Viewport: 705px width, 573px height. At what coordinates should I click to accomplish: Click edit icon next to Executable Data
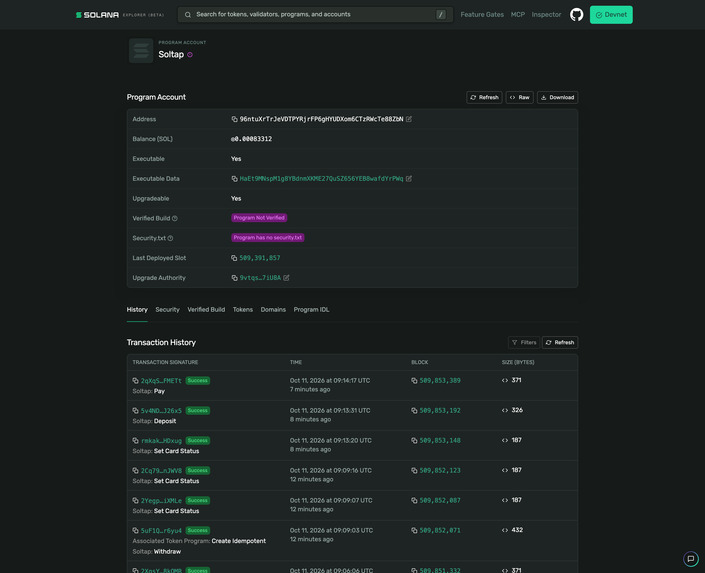(409, 179)
